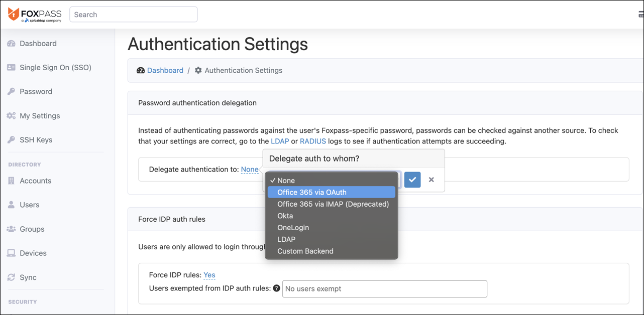Choose Office 365 via OAuth option

[x=332, y=192]
